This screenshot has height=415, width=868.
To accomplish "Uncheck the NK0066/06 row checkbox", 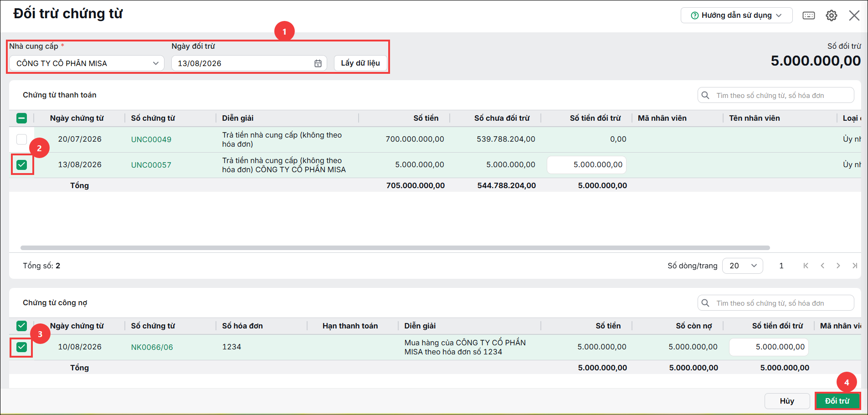I will (x=21, y=347).
